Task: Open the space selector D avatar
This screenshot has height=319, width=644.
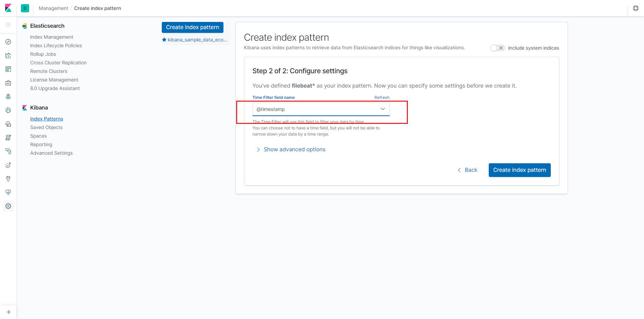Action: [x=25, y=8]
